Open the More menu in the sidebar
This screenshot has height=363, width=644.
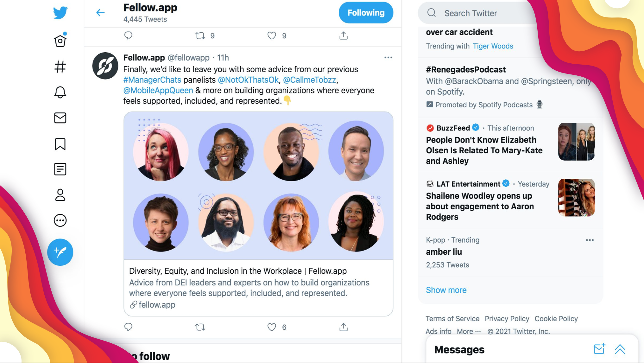(x=60, y=220)
